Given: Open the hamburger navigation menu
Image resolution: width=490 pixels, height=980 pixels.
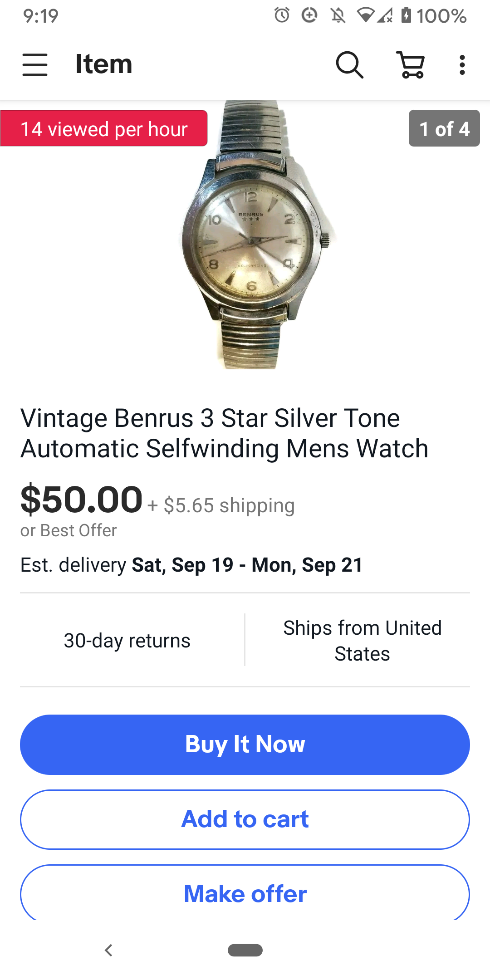Looking at the screenshot, I should point(35,64).
